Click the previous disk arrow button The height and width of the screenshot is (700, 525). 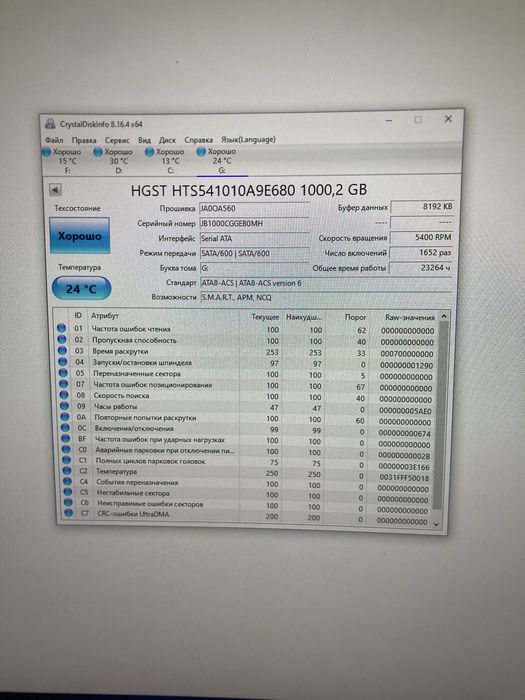pos(55,190)
